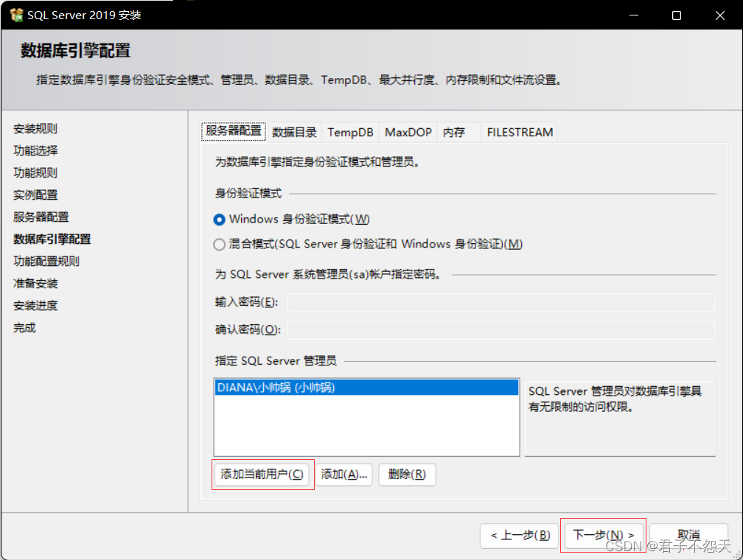Click the 删除(R) button
This screenshot has width=743, height=560.
[407, 475]
